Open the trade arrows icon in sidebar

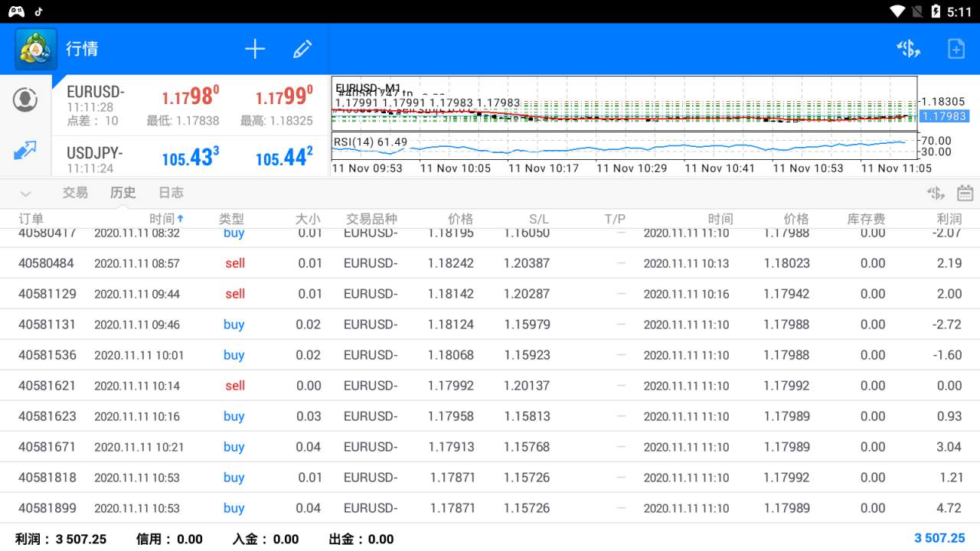[x=25, y=150]
